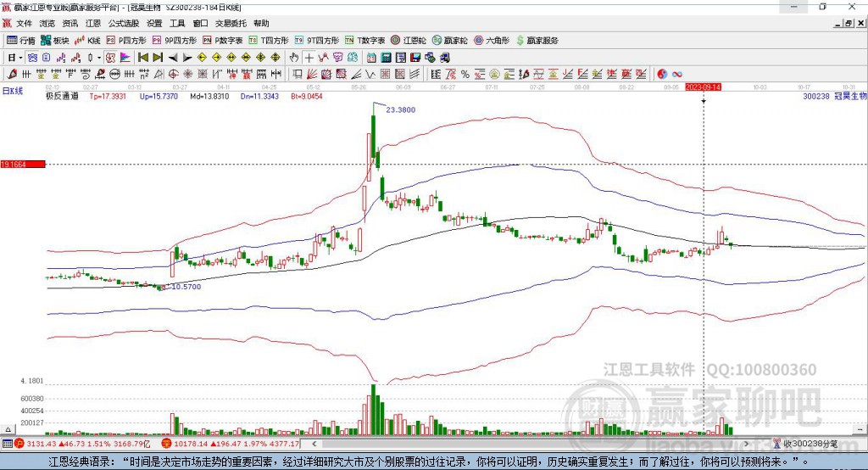
Task: Select the red pencil drawing tool
Action: (x=12, y=74)
